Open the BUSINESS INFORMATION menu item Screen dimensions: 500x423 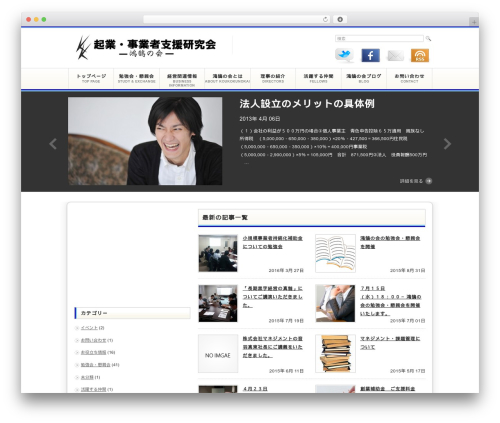click(182, 78)
